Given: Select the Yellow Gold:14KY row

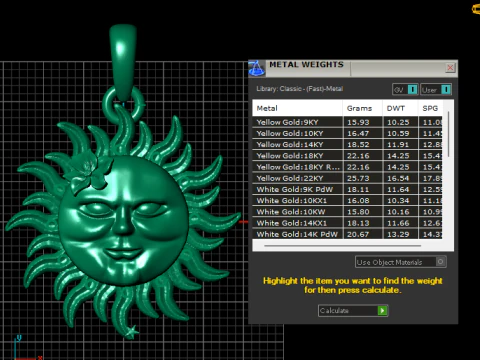Looking at the screenshot, I should (x=348, y=145).
